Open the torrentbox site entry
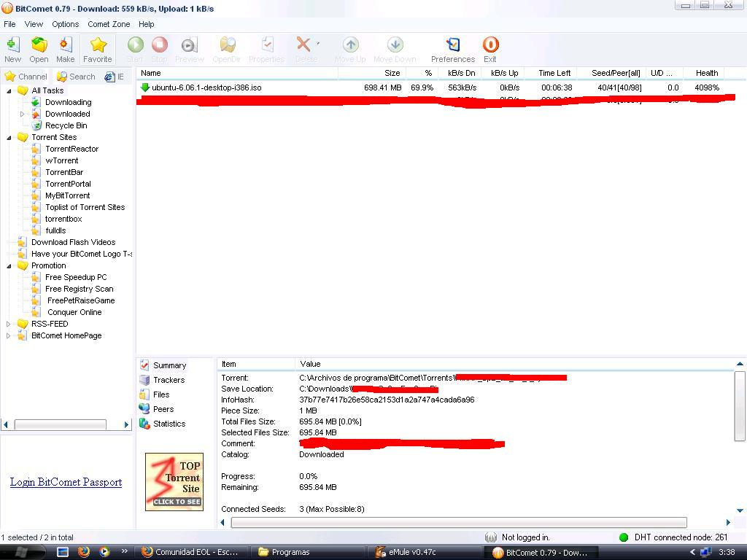 click(x=64, y=219)
